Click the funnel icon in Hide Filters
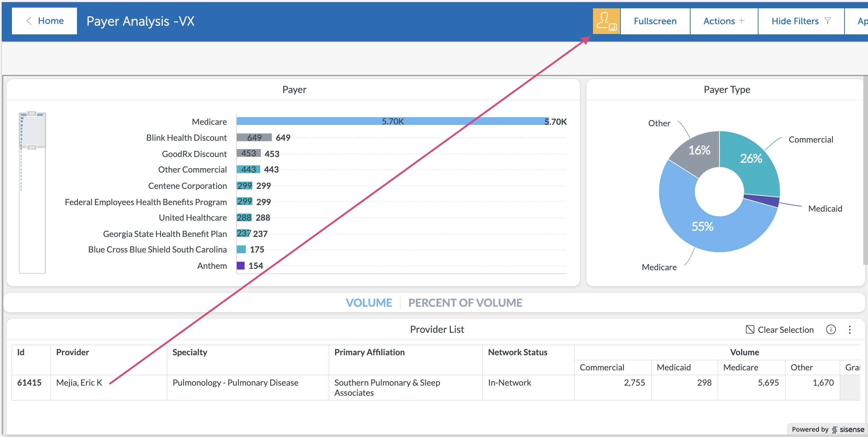 [x=828, y=21]
